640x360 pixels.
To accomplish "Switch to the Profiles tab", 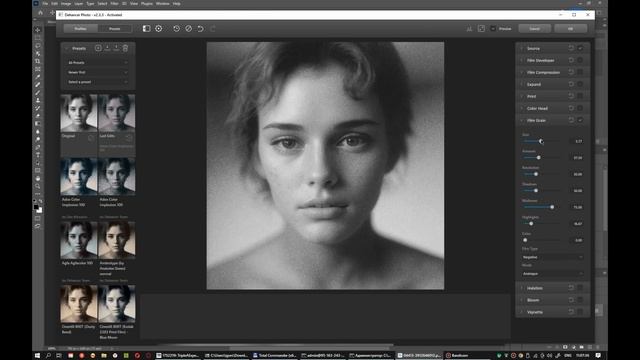I will pos(80,29).
